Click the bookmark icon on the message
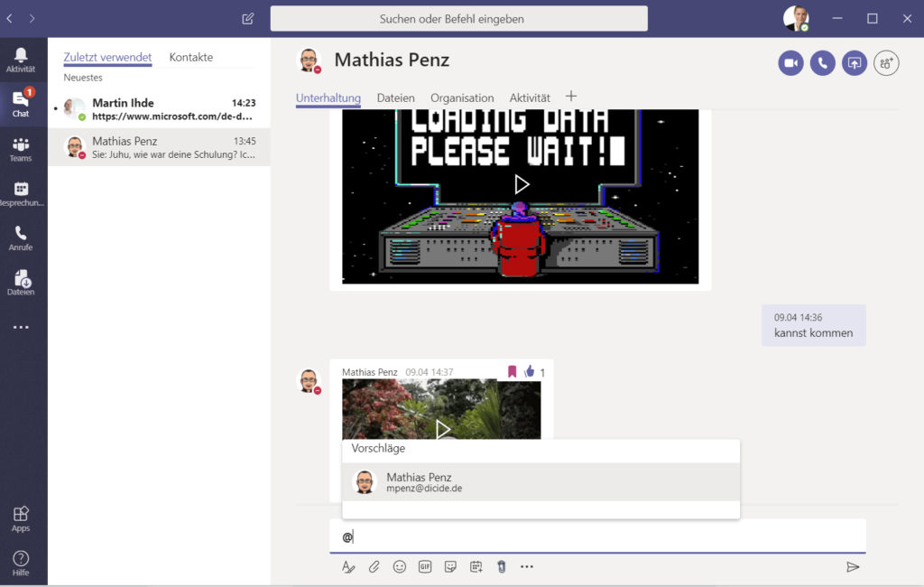Viewport: 924px width, 587px height. 513,372
